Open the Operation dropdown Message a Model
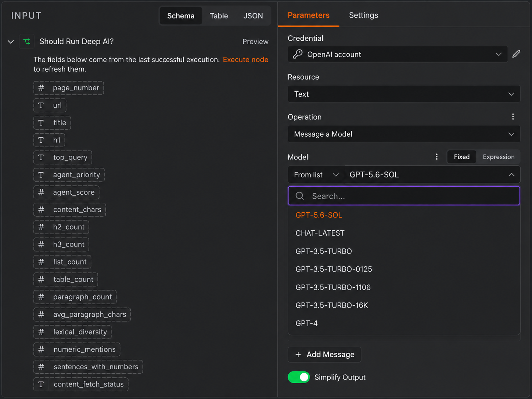Viewport: 532px width, 399px height. [x=404, y=134]
